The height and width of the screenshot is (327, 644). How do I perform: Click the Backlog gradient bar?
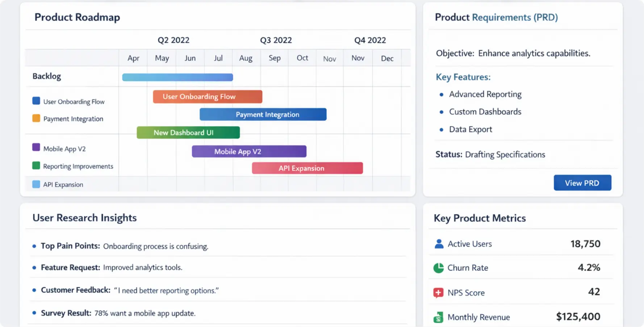click(177, 77)
